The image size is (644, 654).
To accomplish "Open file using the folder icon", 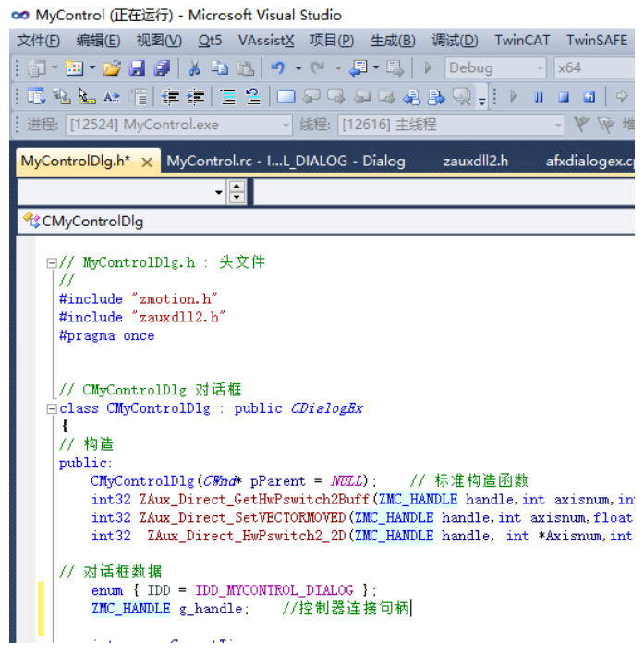I will 112,68.
